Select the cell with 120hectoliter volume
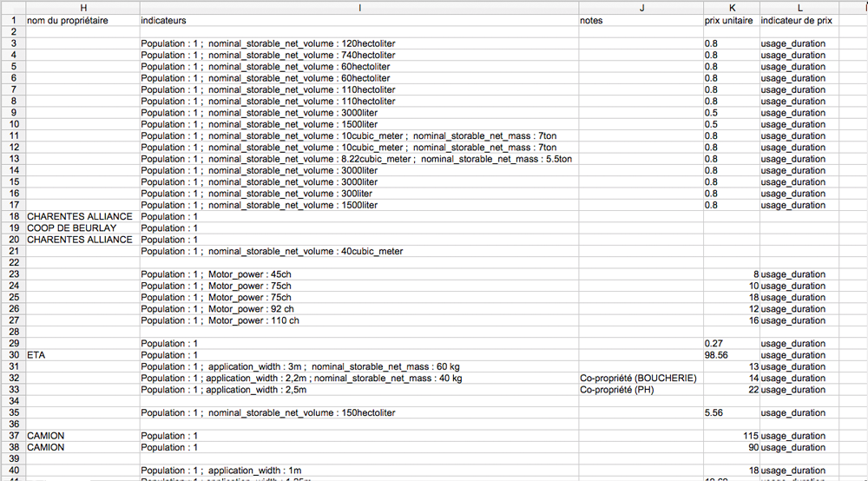This screenshot has height=481, width=868. [359, 43]
